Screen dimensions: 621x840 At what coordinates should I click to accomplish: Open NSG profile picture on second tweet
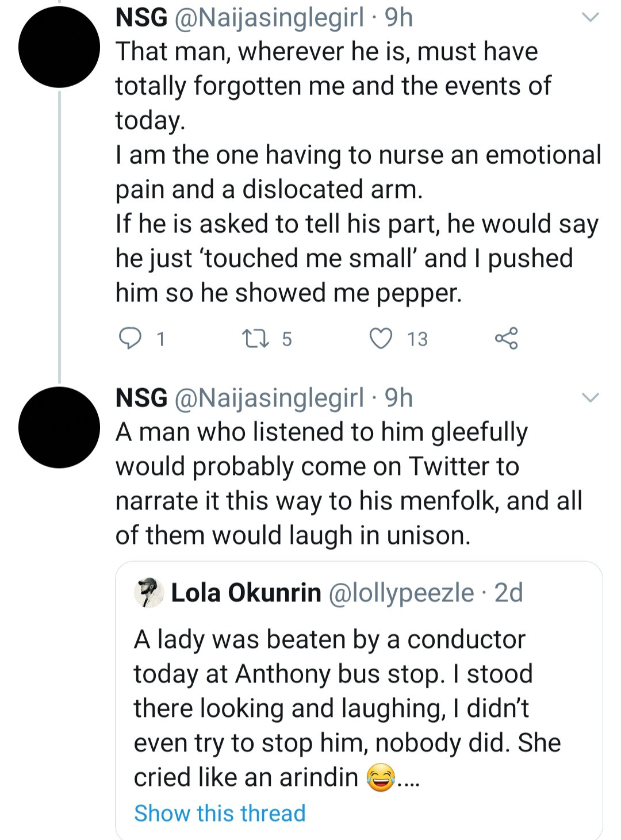click(x=59, y=427)
